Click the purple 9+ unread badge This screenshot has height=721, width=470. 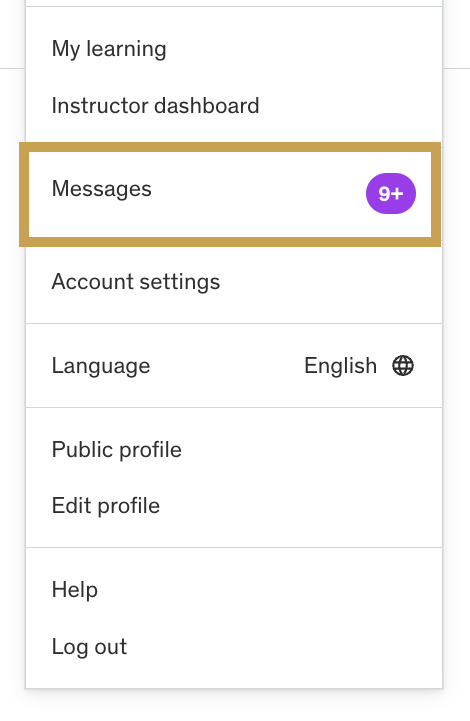pyautogui.click(x=391, y=194)
